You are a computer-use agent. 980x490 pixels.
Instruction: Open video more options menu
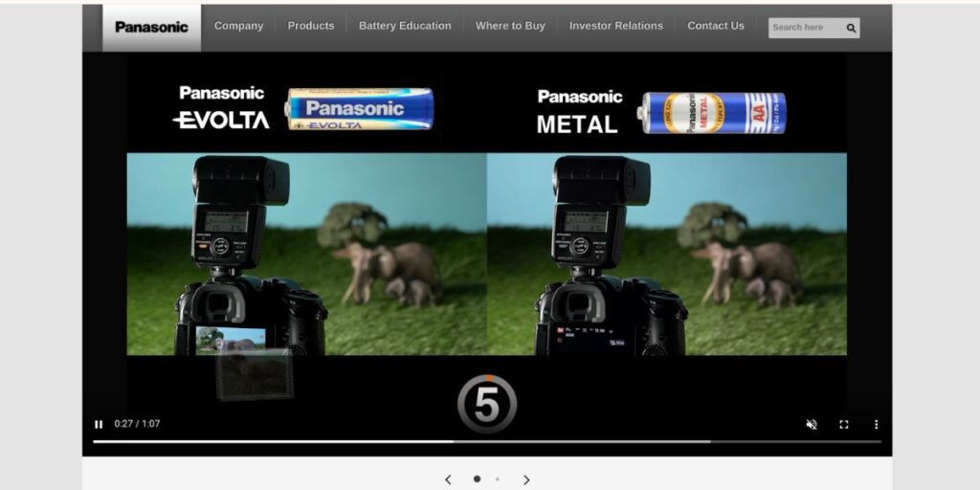coord(876,424)
